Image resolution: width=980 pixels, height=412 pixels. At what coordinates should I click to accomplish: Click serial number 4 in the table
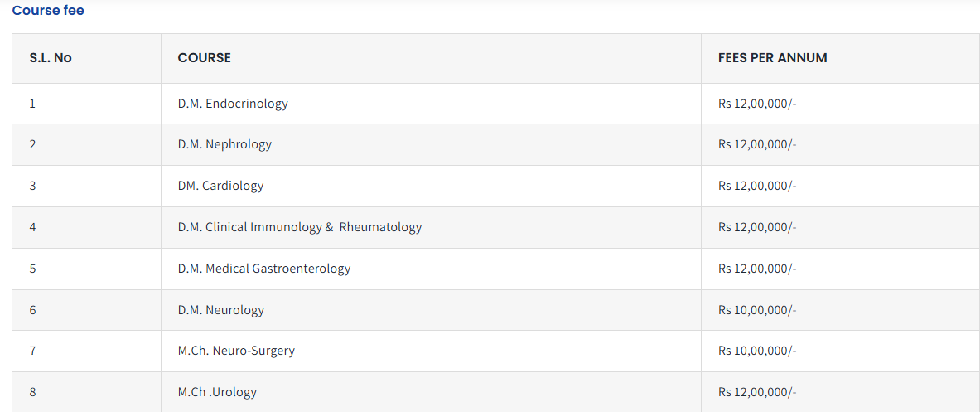32,227
